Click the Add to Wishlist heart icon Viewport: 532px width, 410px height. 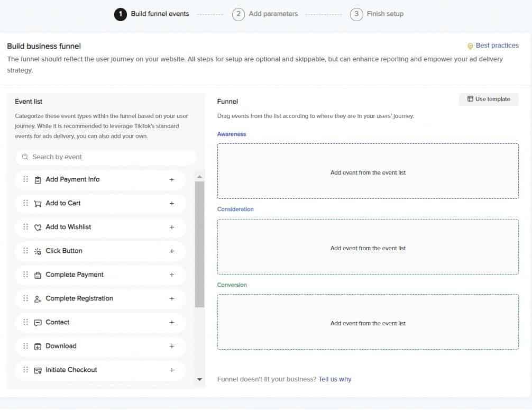click(38, 227)
